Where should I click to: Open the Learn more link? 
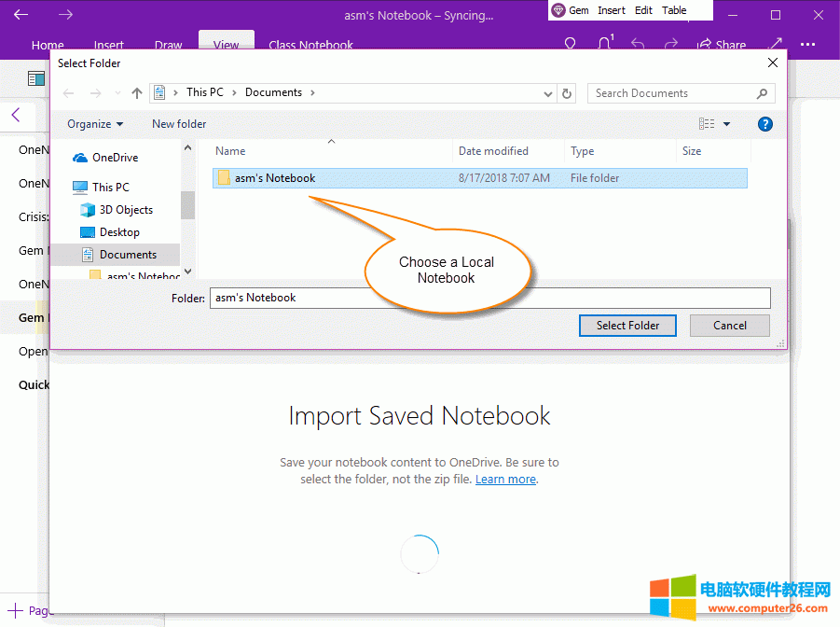(505, 479)
